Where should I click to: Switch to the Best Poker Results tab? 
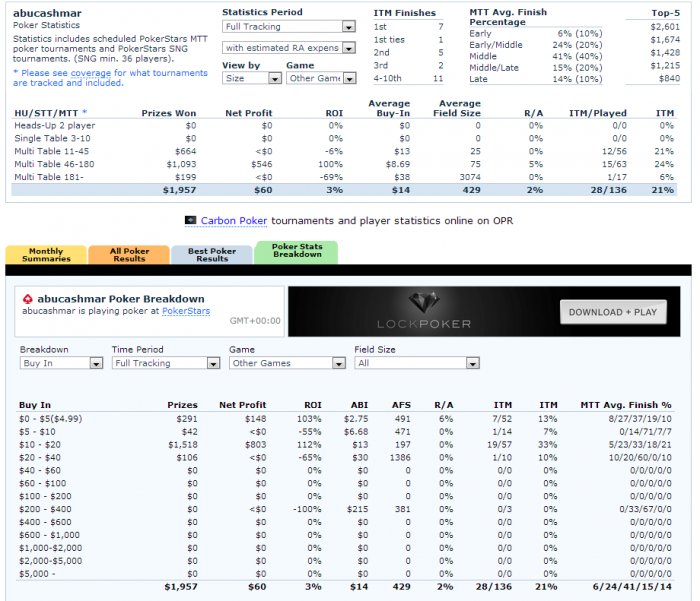212,255
